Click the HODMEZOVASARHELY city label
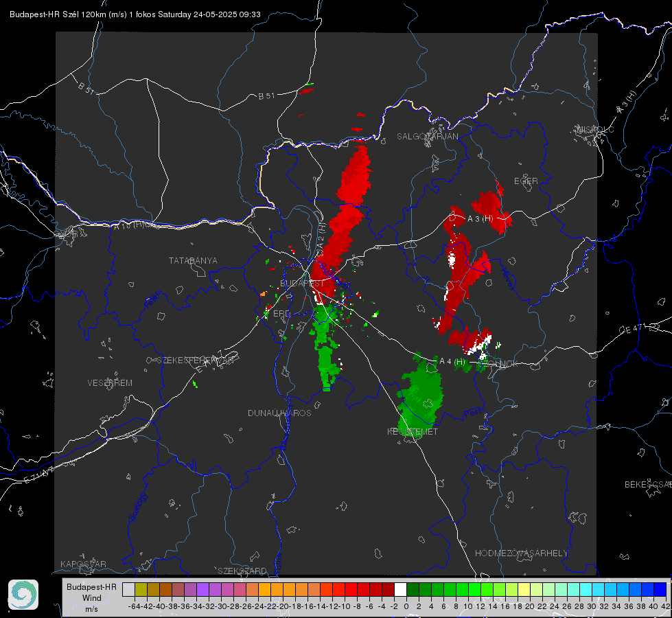Screen dimensions: 672x618 pyautogui.click(x=521, y=553)
